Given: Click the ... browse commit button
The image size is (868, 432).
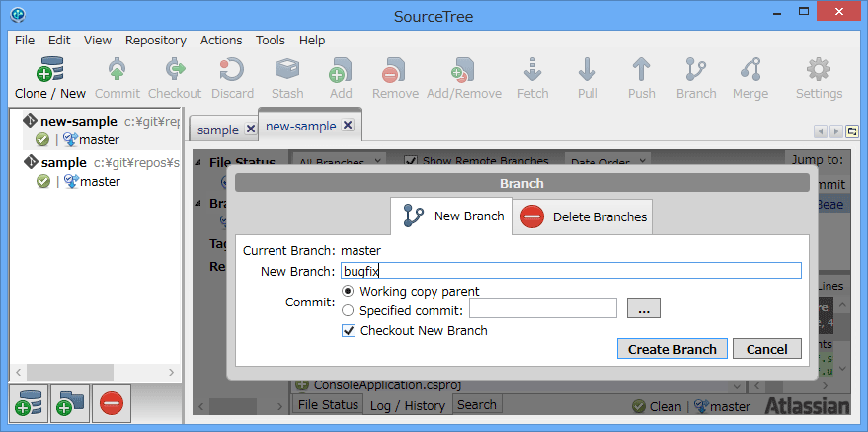Looking at the screenshot, I should tap(643, 308).
